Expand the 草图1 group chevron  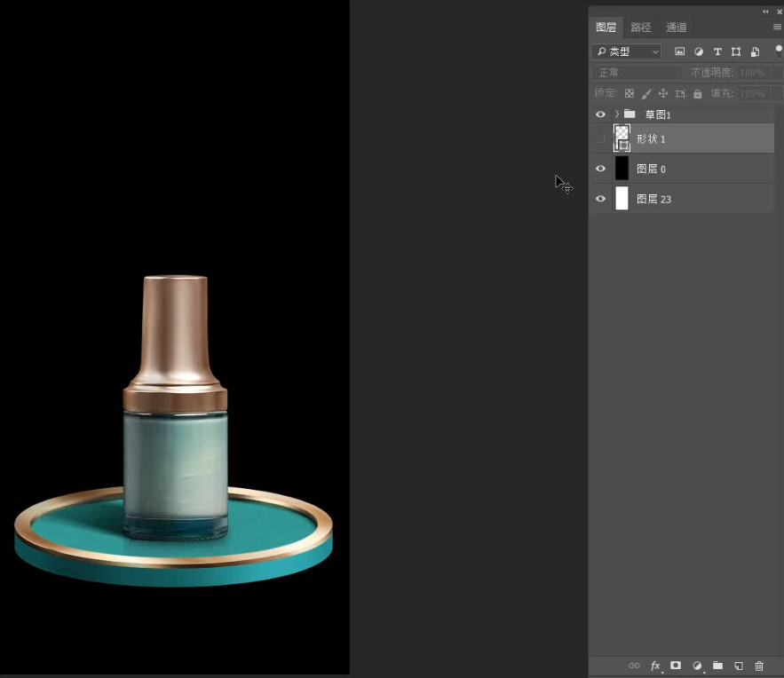tap(616, 114)
